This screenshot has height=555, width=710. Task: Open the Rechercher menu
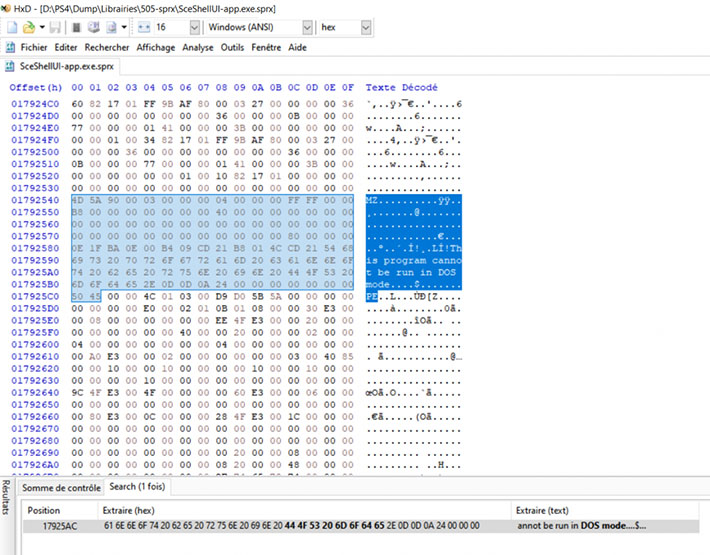(x=107, y=47)
